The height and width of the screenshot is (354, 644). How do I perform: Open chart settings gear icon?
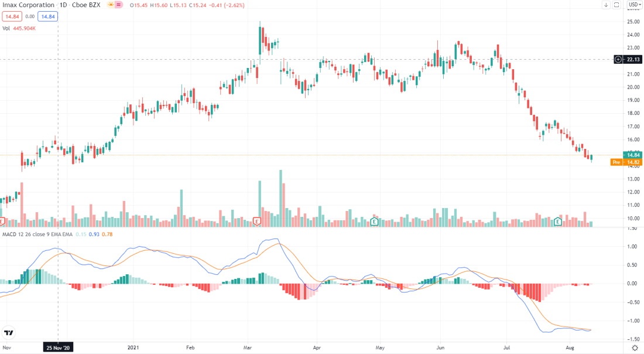pyautogui.click(x=635, y=348)
